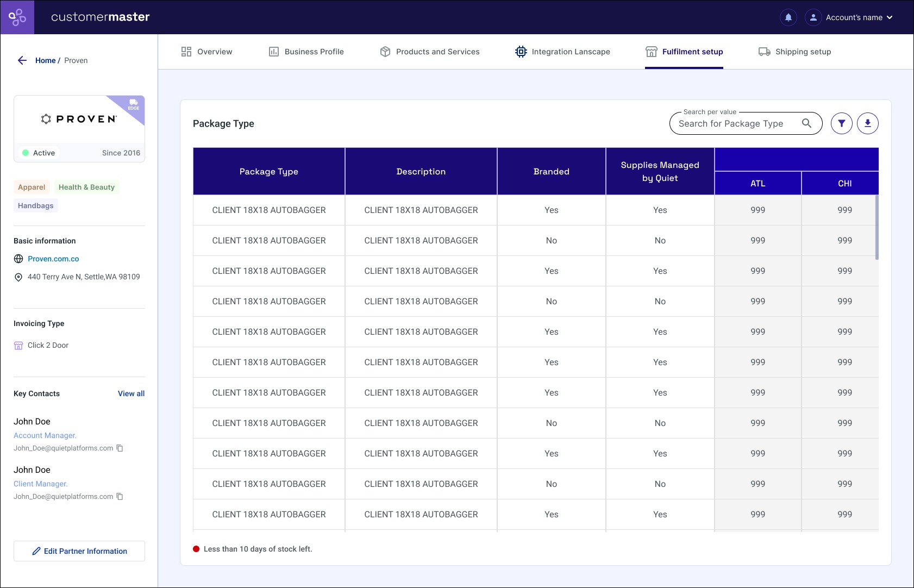Click the Description column header
Image resolution: width=914 pixels, height=588 pixels.
click(x=421, y=171)
